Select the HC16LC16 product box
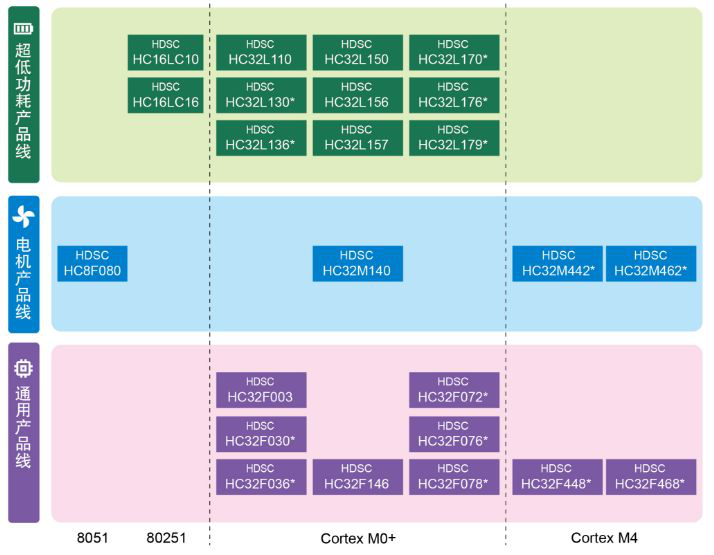 (165, 95)
